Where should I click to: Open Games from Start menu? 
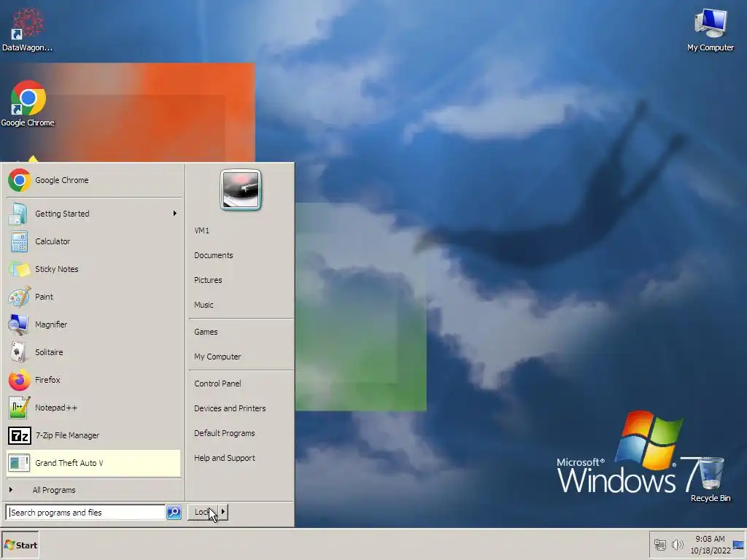click(205, 332)
